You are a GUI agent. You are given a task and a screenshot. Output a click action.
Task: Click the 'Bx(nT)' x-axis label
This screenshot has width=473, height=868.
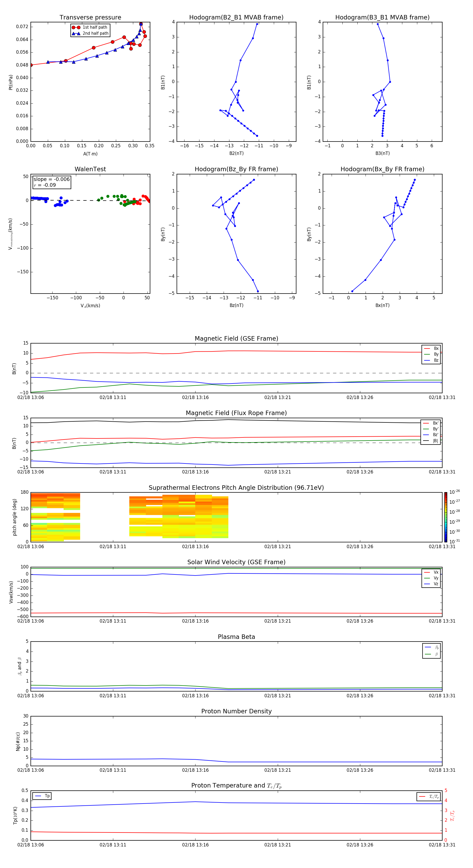click(x=382, y=305)
